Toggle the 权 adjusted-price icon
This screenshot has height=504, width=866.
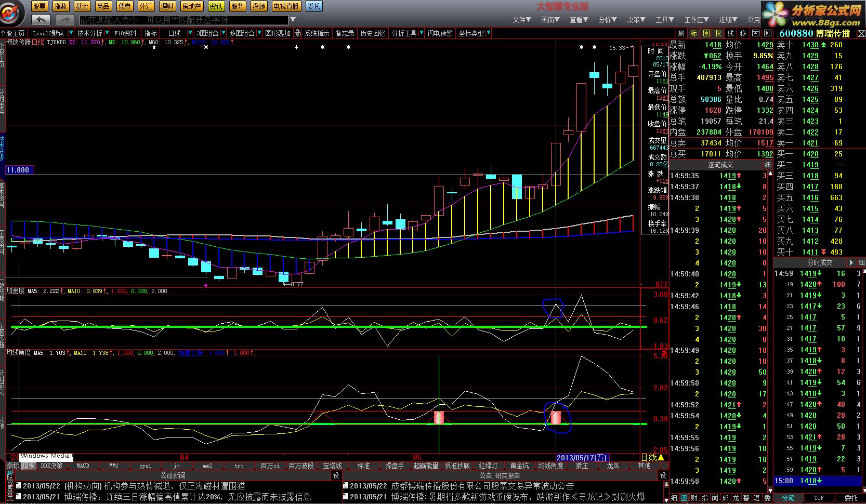click(718, 33)
